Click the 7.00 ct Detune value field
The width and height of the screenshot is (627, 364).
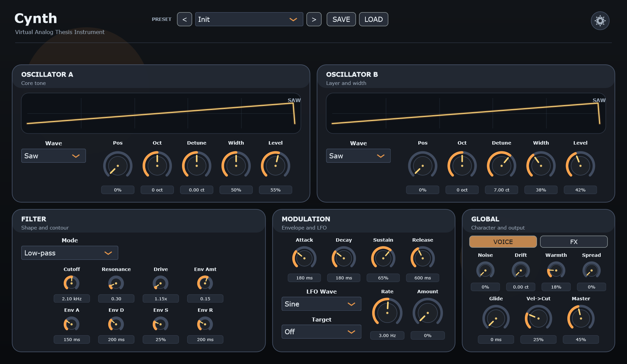501,190
